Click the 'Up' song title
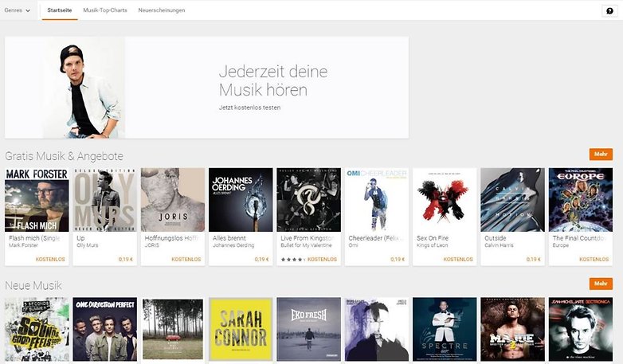This screenshot has height=364, width=623. (x=80, y=238)
